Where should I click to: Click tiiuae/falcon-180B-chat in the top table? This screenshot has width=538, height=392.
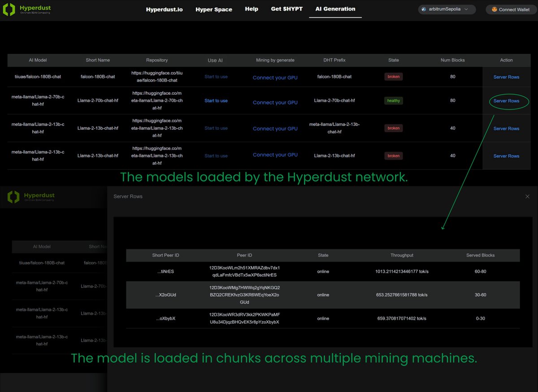[x=38, y=77]
